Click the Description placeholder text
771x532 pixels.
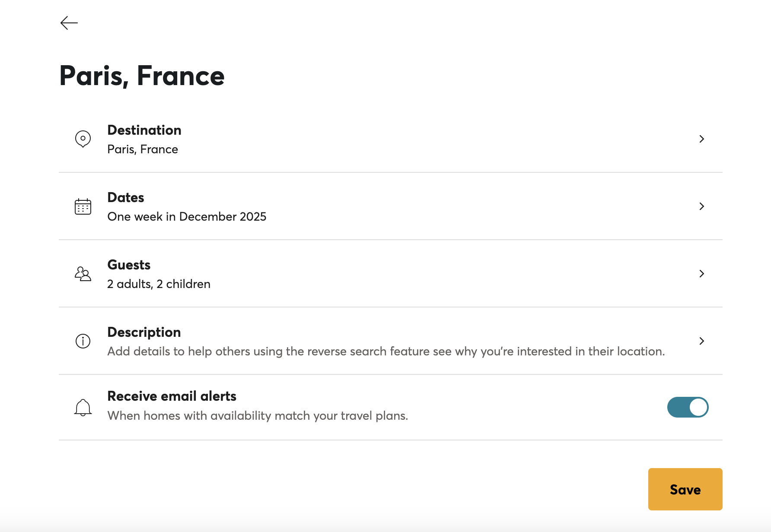pyautogui.click(x=386, y=351)
